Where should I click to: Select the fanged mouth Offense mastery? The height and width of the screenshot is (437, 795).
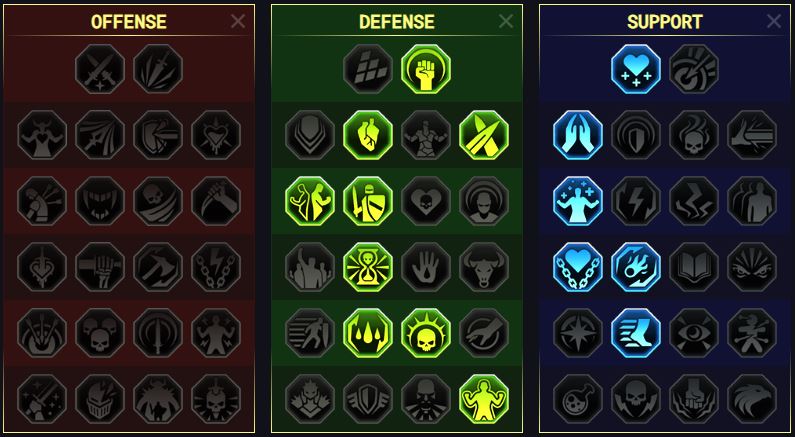click(x=100, y=201)
